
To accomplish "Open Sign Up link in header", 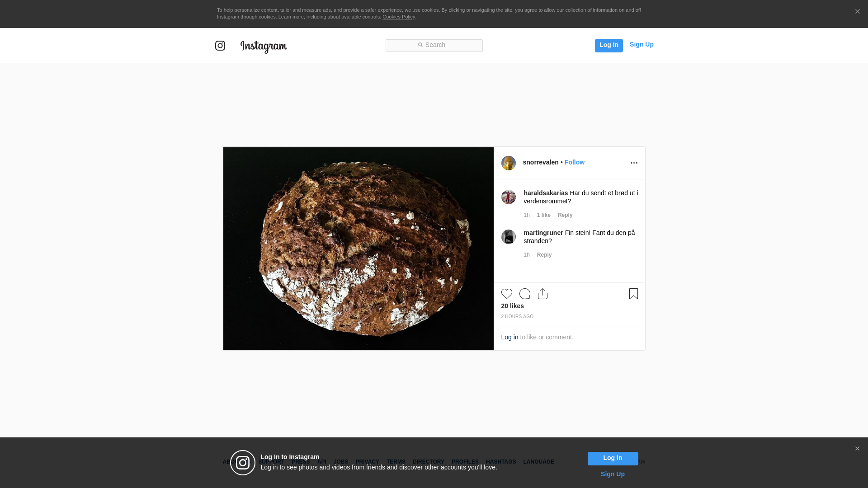I will (x=642, y=44).
